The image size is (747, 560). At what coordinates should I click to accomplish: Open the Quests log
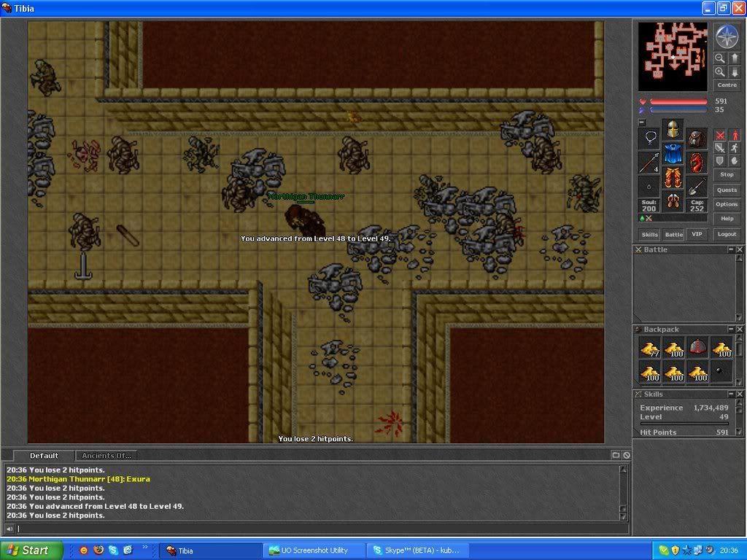[727, 190]
